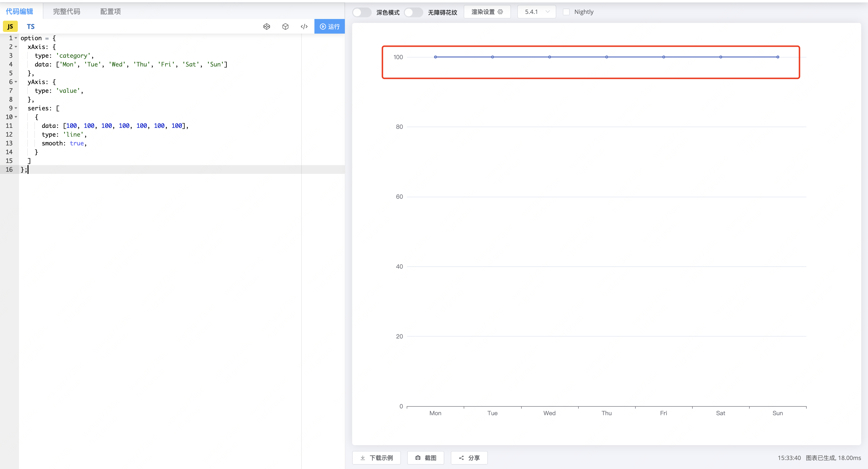Image resolution: width=868 pixels, height=469 pixels.
Task: Check the Nightly checkbox
Action: pyautogui.click(x=566, y=12)
